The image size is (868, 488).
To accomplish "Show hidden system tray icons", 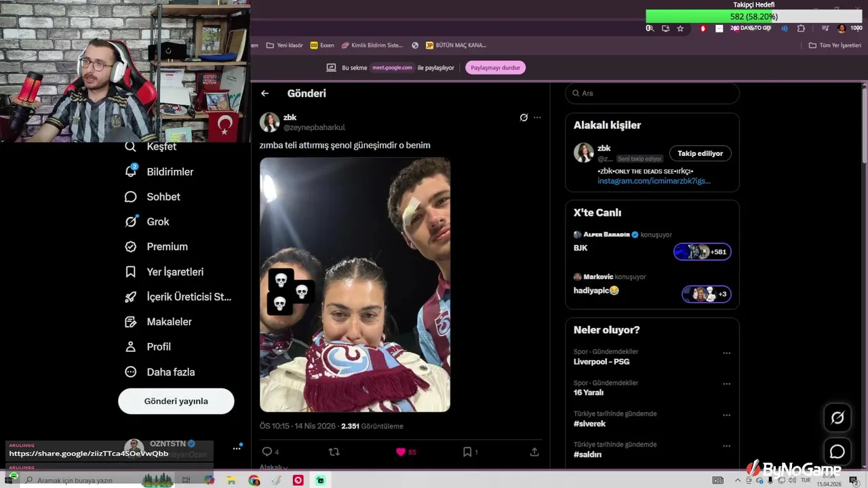I will pyautogui.click(x=738, y=481).
